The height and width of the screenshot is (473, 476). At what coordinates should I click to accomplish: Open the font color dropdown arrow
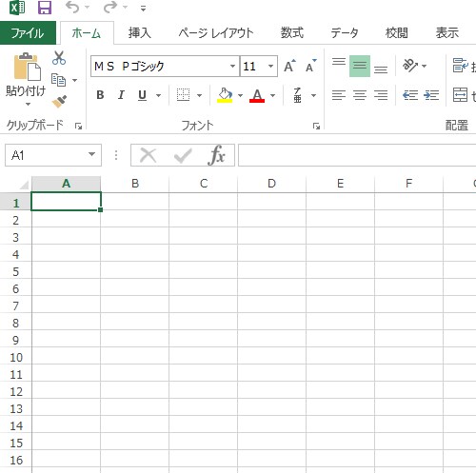point(273,95)
